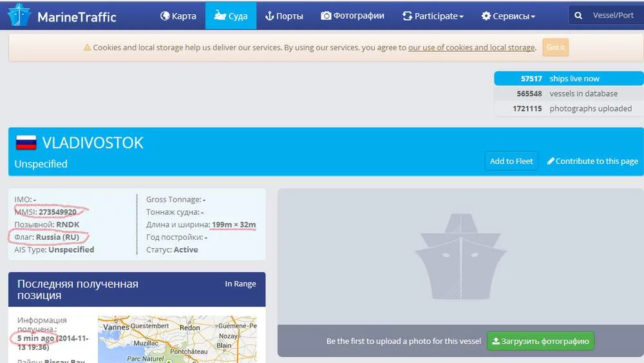Click the vessel photo placeholder ship image
The width and height of the screenshot is (644, 363).
pos(460,257)
